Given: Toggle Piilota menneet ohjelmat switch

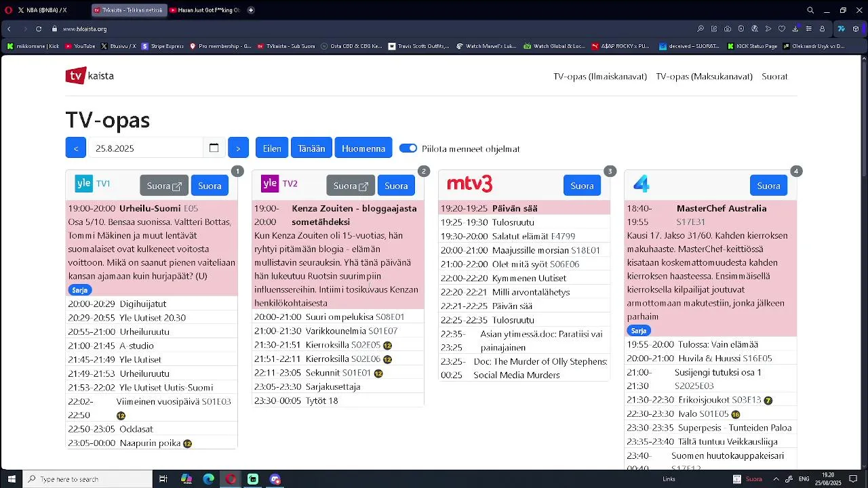Looking at the screenshot, I should (408, 148).
